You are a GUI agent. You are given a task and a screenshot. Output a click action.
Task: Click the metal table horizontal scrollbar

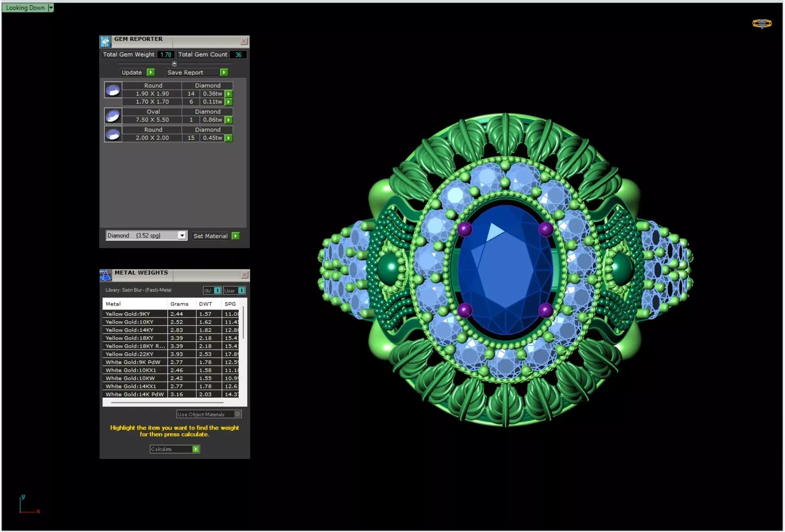click(167, 402)
